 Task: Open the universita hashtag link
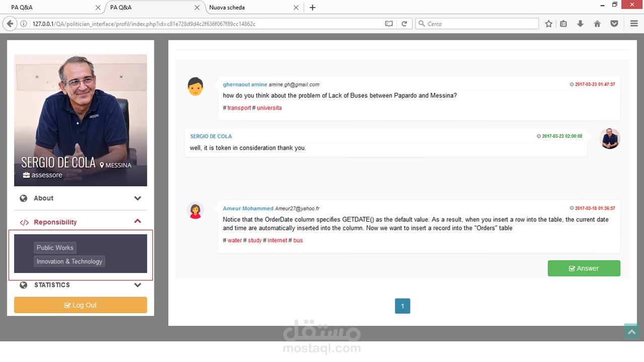269,108
